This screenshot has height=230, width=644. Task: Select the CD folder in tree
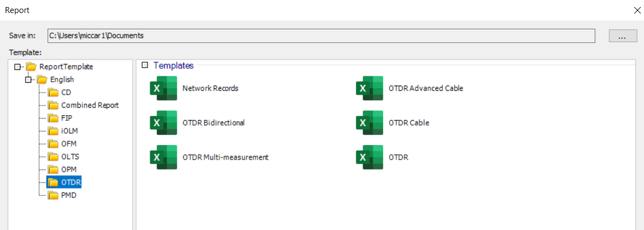tap(66, 93)
